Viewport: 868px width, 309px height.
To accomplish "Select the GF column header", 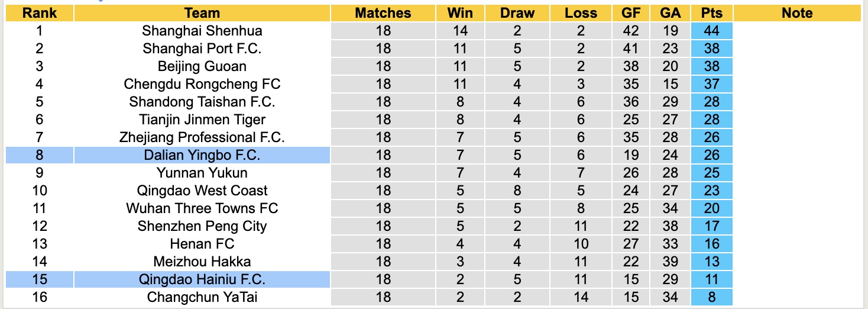I will point(630,13).
